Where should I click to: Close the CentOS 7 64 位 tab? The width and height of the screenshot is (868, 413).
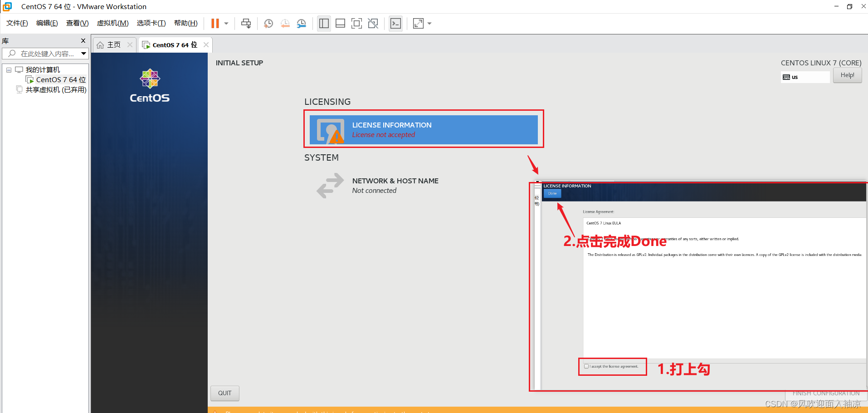pos(206,44)
